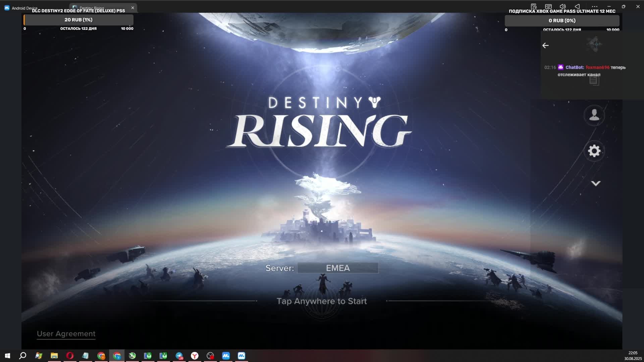The width and height of the screenshot is (644, 362).
Task: Tap Anywhere to Start text
Action: (x=321, y=301)
